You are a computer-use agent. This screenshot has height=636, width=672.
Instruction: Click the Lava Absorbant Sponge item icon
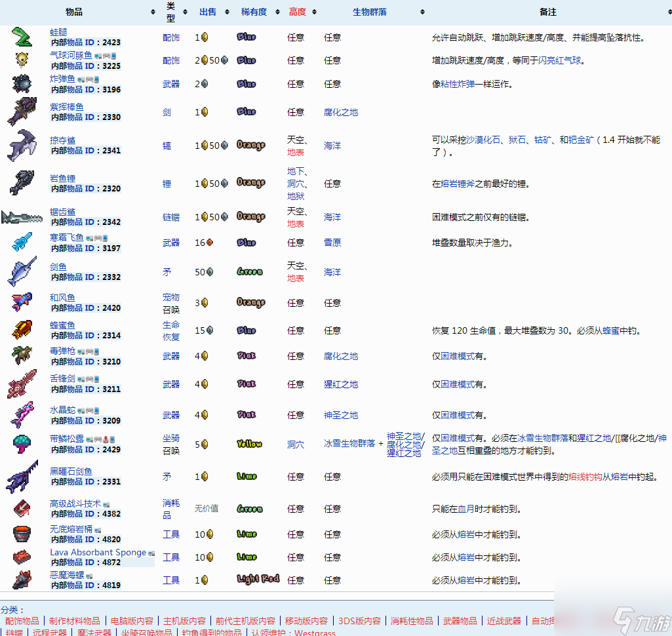22,557
